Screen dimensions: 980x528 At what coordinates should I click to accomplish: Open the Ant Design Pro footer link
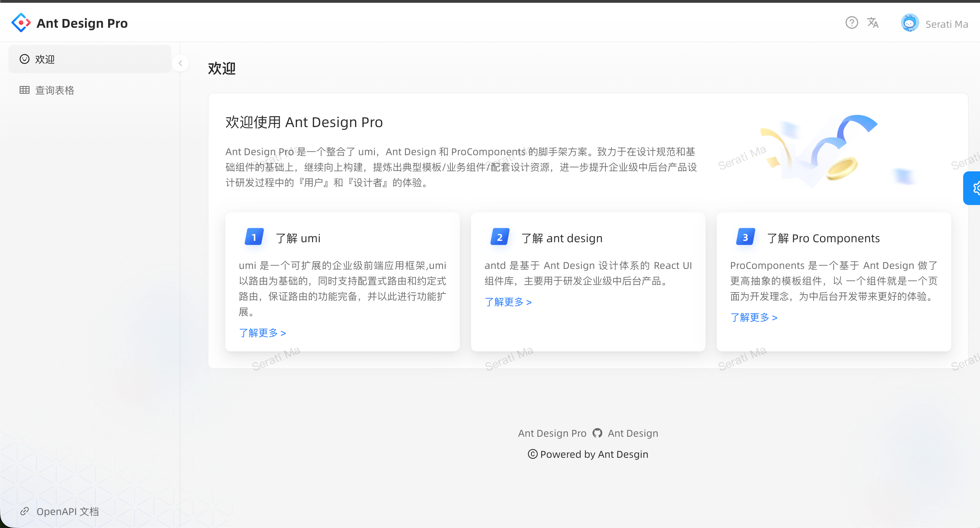click(x=552, y=433)
